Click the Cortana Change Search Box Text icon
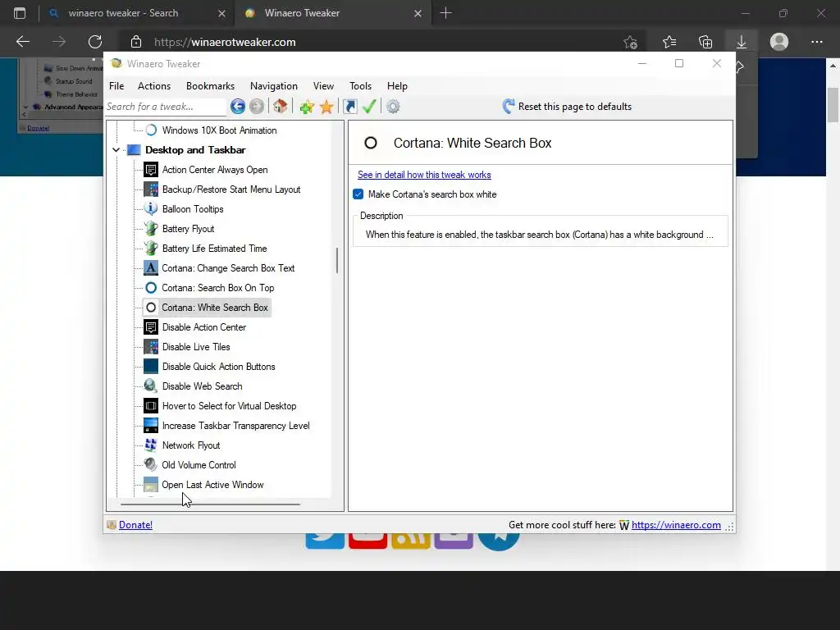This screenshot has width=840, height=630. pos(151,268)
